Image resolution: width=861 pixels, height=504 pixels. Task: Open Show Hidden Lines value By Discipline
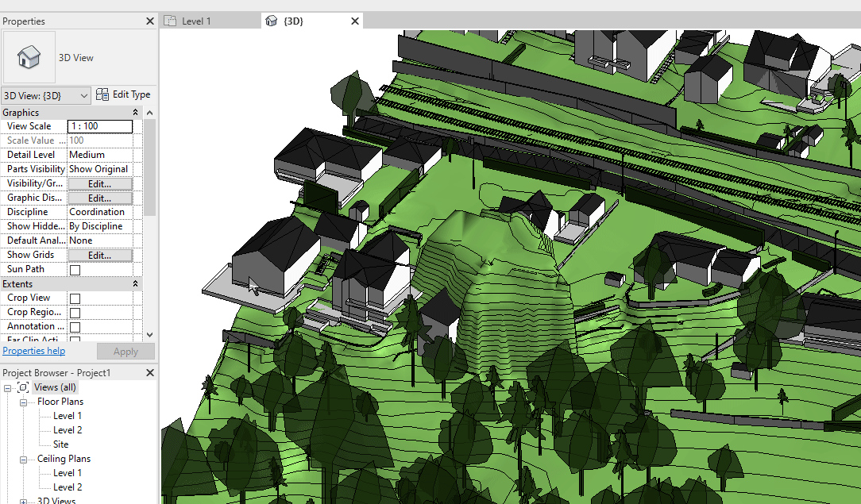click(100, 226)
